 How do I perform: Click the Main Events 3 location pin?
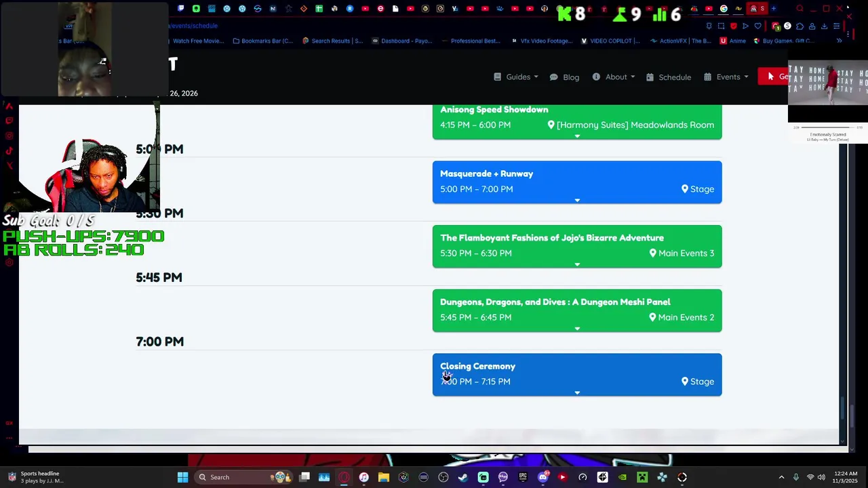pos(653,253)
